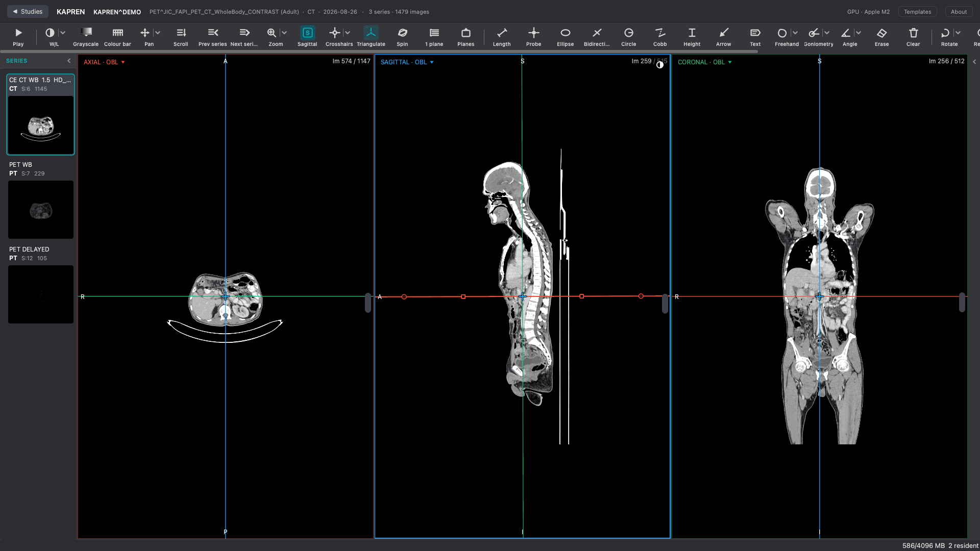This screenshot has width=980, height=551.
Task: Click the Planes tool
Action: [x=465, y=37]
